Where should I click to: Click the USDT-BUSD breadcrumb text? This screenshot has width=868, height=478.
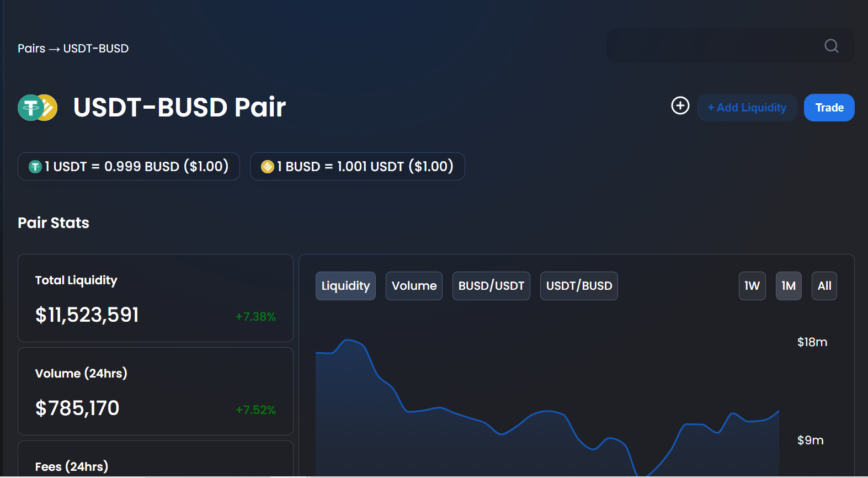point(96,49)
